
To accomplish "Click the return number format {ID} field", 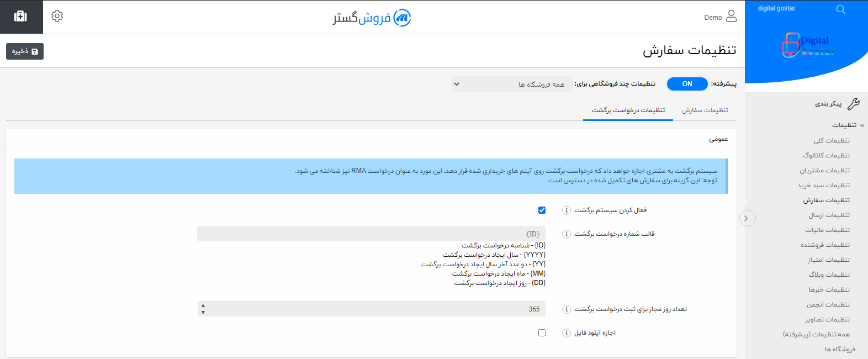I will 371,234.
